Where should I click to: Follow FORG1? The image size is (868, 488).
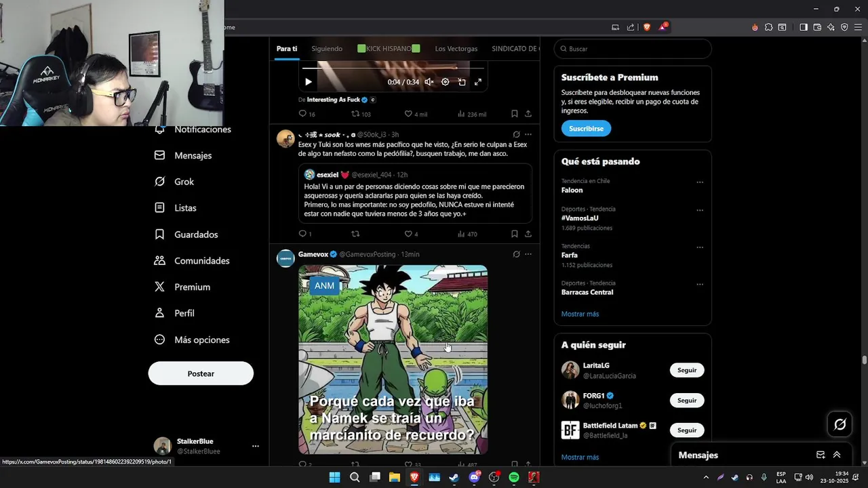(687, 401)
